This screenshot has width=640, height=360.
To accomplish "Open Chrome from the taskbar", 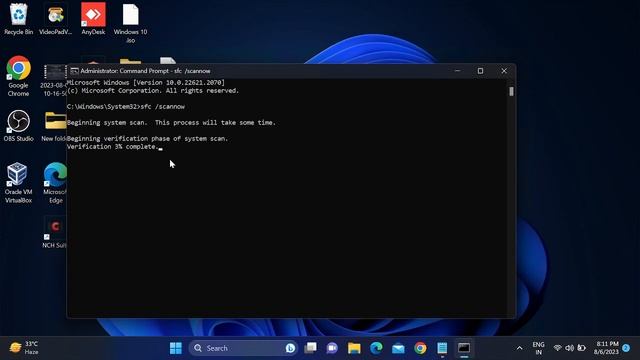I will [x=420, y=348].
